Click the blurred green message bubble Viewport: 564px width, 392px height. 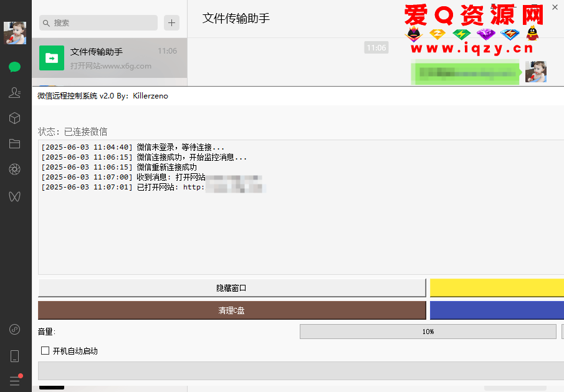tap(466, 73)
